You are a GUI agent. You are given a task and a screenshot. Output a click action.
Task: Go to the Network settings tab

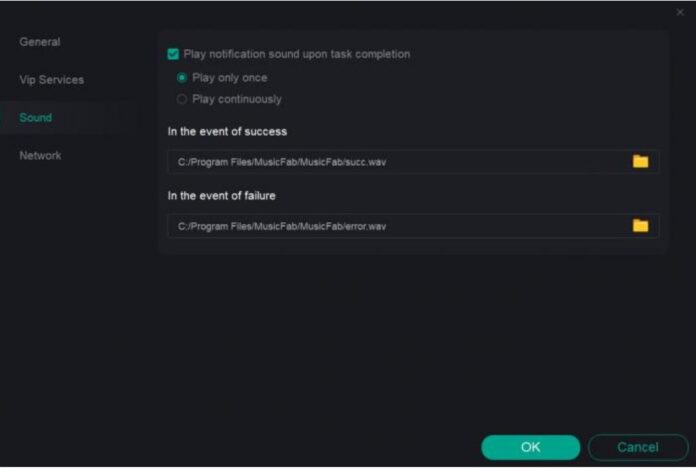click(x=40, y=156)
